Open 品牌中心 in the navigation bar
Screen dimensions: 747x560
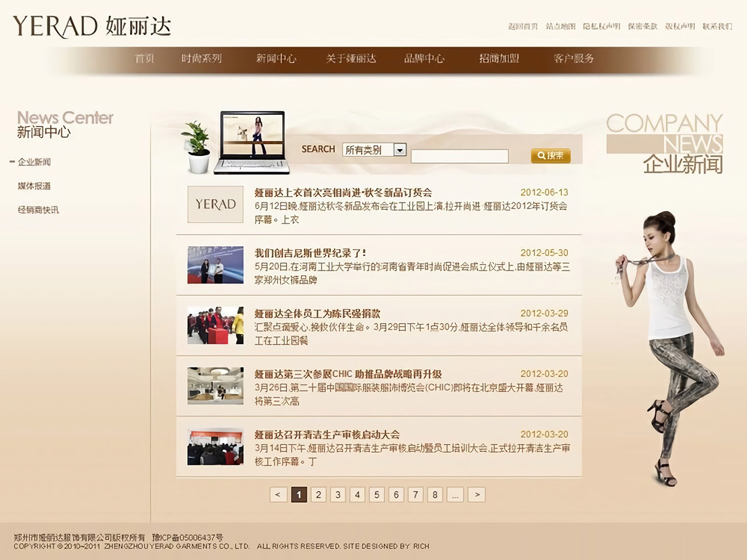(x=424, y=58)
